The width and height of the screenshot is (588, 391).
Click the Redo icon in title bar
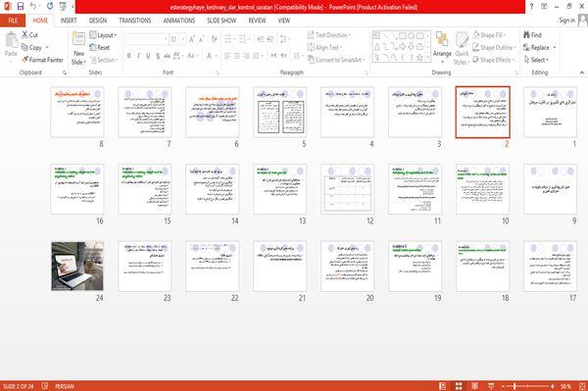click(x=50, y=6)
